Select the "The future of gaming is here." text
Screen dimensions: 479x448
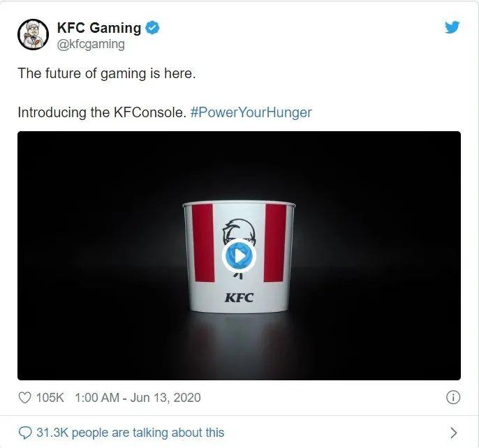point(107,73)
